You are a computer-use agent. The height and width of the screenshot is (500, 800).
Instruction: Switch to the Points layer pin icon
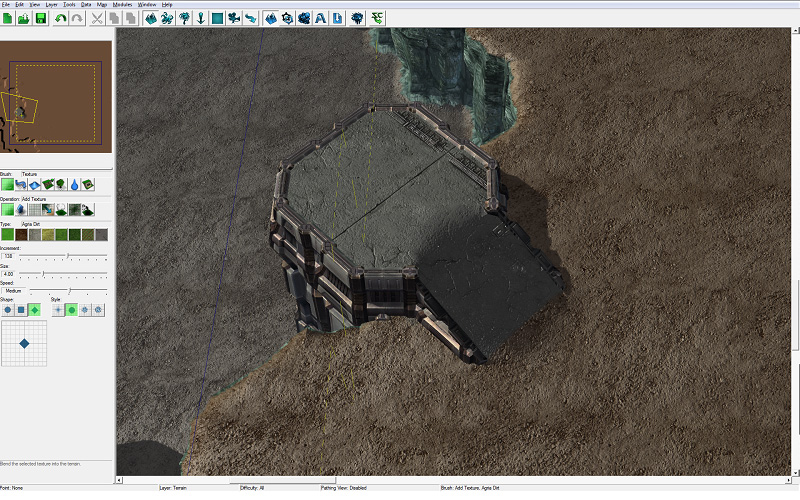[201, 19]
